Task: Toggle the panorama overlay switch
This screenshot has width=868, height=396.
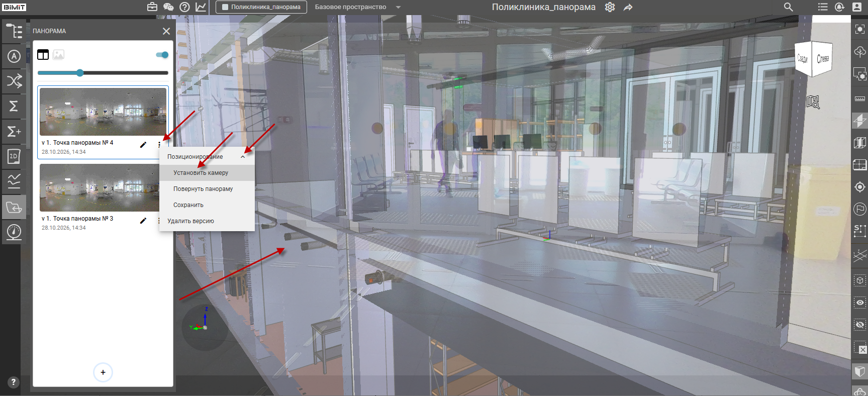Action: tap(162, 55)
